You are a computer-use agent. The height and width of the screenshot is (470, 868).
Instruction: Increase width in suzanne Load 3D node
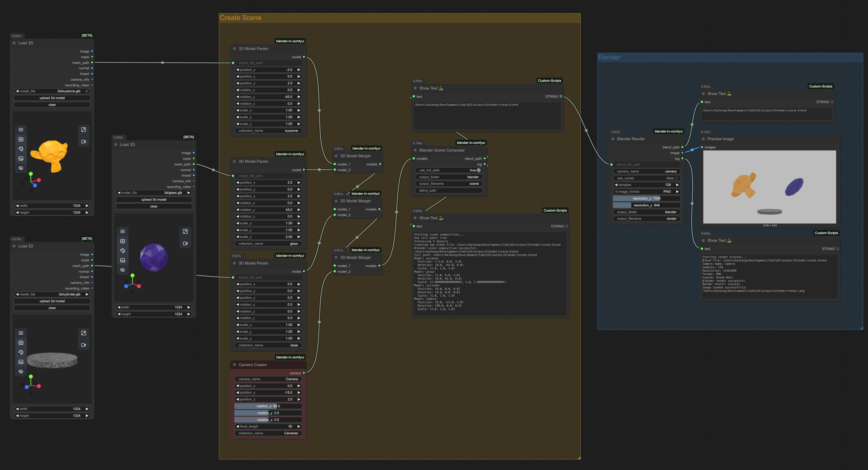coord(87,206)
